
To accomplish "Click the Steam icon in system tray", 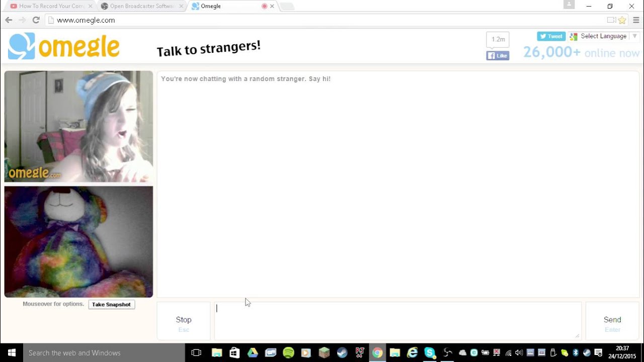I will pyautogui.click(x=587, y=352).
